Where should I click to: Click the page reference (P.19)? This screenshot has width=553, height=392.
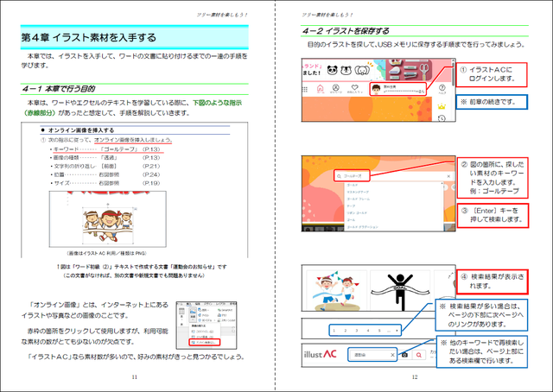(151, 183)
